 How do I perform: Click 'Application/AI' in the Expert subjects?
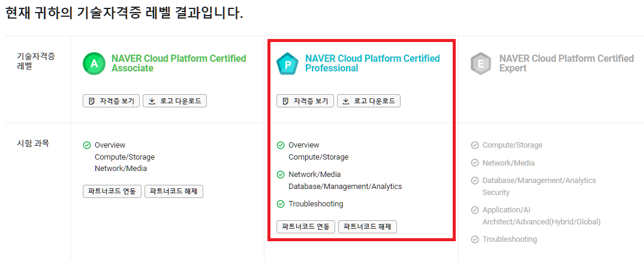(507, 210)
